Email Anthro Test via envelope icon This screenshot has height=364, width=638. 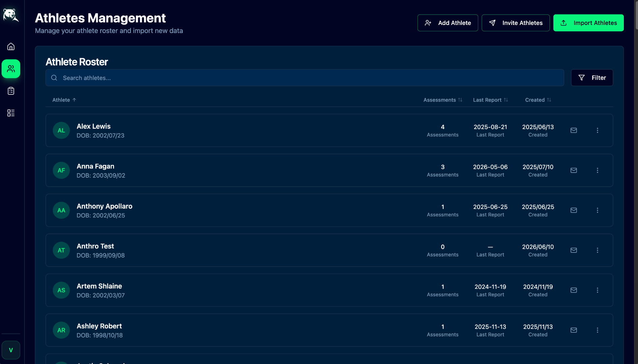tap(574, 250)
